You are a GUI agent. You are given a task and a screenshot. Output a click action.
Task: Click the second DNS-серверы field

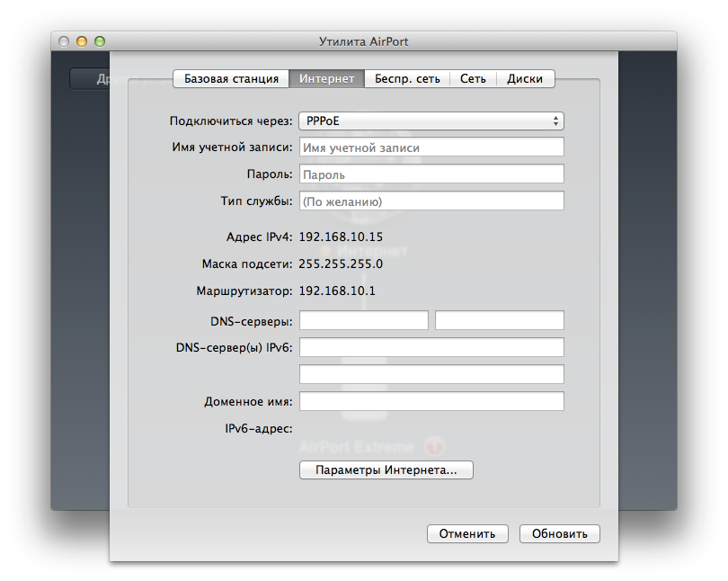[500, 320]
